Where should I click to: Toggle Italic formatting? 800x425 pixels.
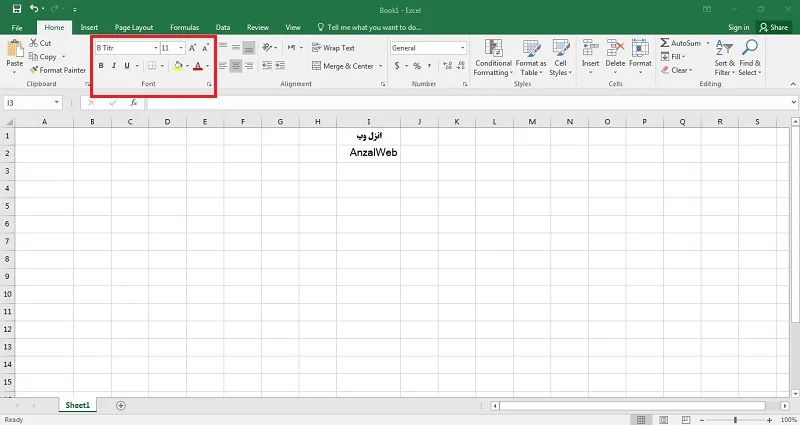coord(114,66)
